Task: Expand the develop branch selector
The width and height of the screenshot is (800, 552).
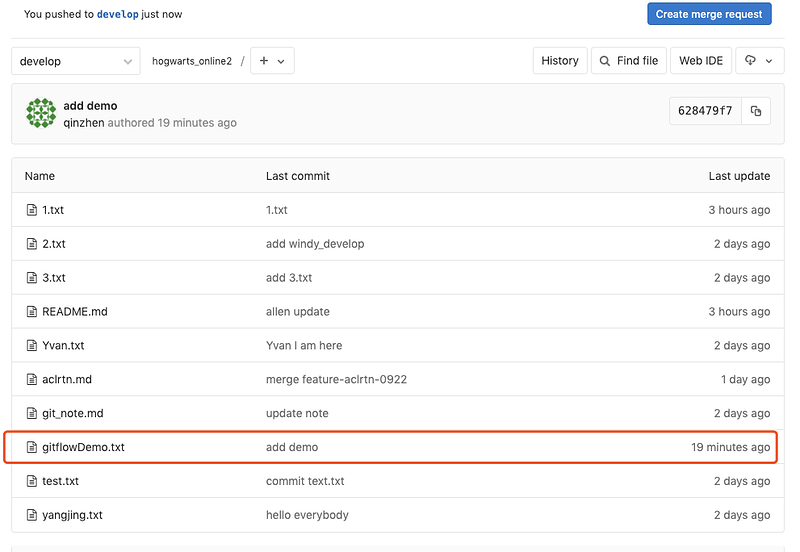Action: [76, 61]
